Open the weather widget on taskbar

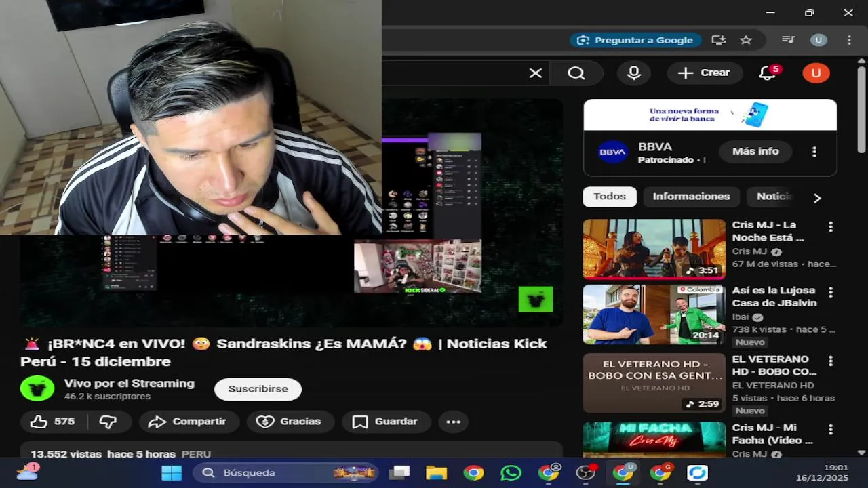pos(27,472)
